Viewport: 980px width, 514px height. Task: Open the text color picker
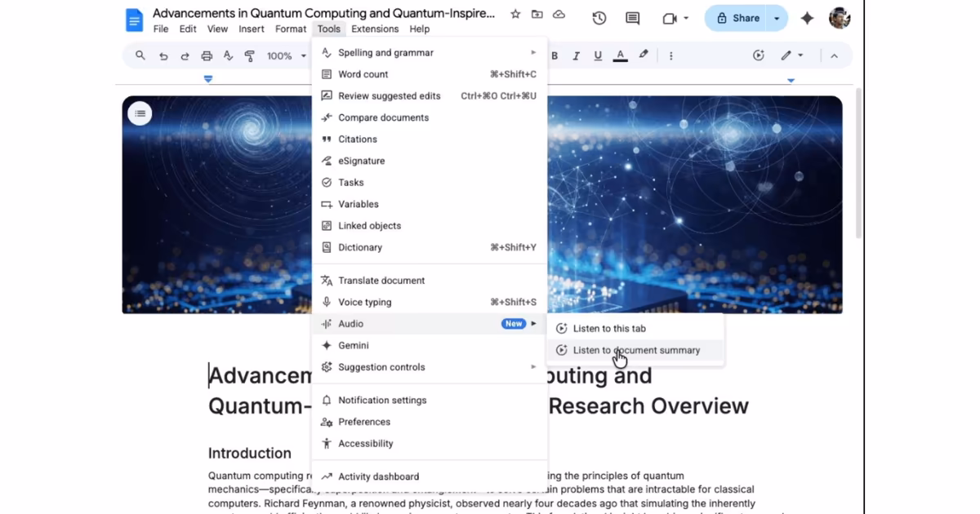tap(620, 55)
